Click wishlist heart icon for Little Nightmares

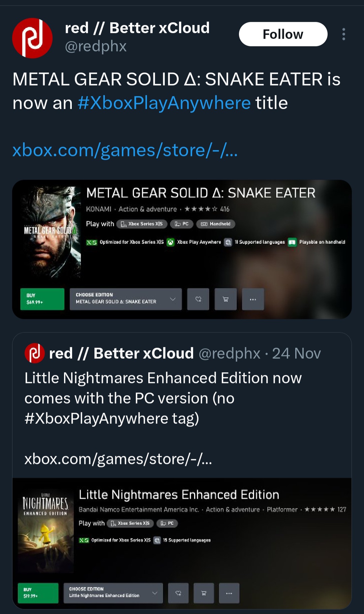pyautogui.click(x=178, y=593)
